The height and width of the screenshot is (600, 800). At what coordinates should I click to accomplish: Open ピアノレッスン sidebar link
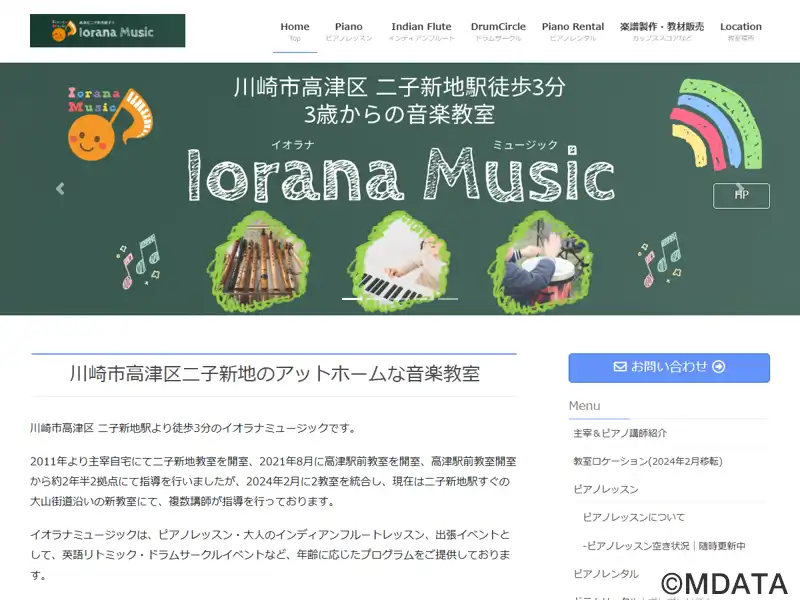606,489
